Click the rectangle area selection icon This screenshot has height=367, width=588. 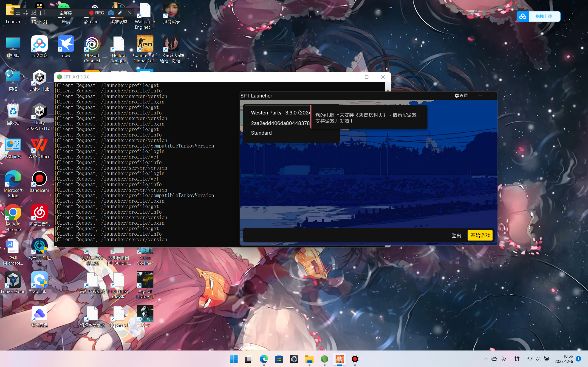[42, 13]
